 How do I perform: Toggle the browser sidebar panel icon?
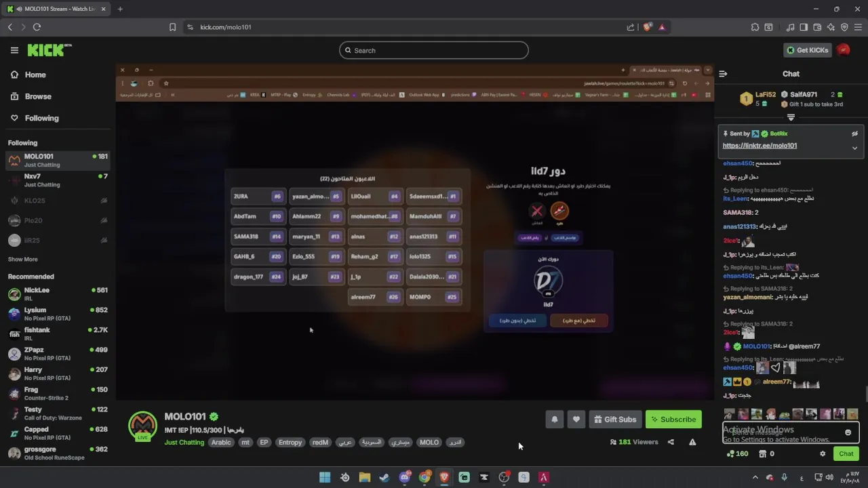[804, 27]
